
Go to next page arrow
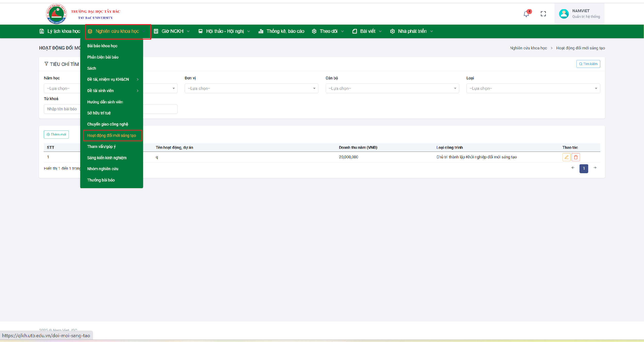[595, 168]
